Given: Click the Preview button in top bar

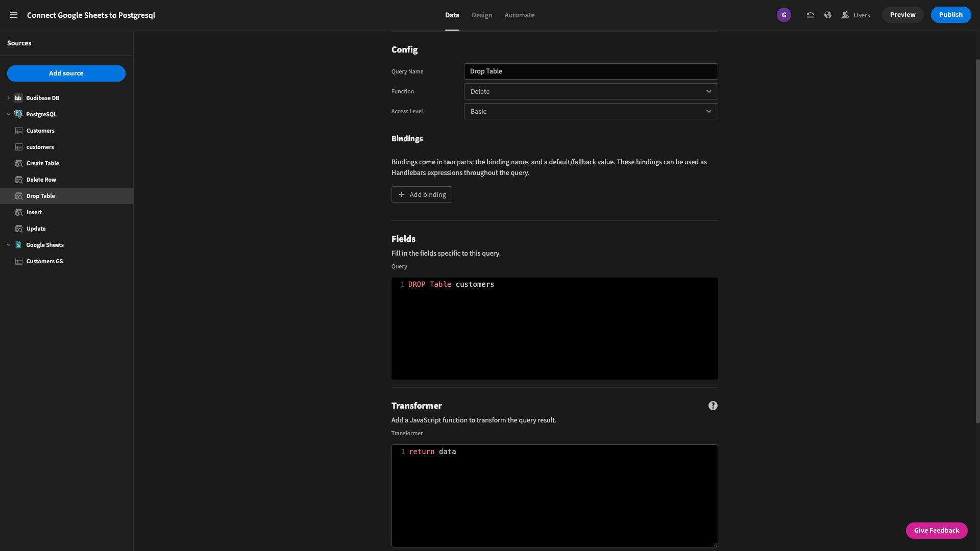Looking at the screenshot, I should coord(902,14).
